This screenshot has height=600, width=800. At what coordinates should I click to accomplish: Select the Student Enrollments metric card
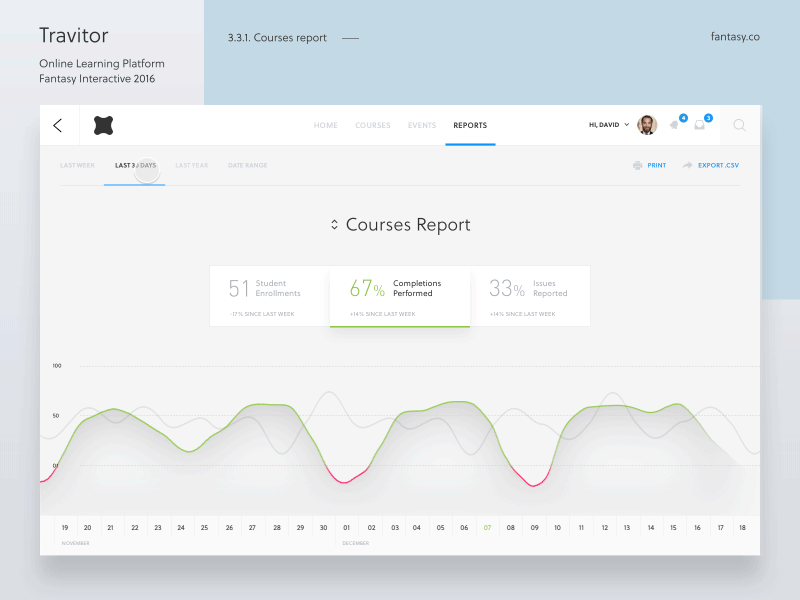coord(269,295)
